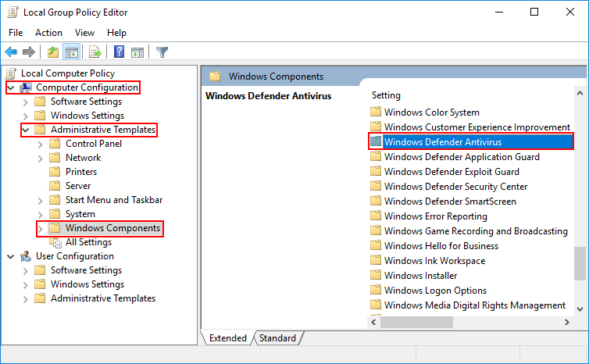The image size is (589, 364).
Task: Open the Action menu
Action: coord(49,33)
